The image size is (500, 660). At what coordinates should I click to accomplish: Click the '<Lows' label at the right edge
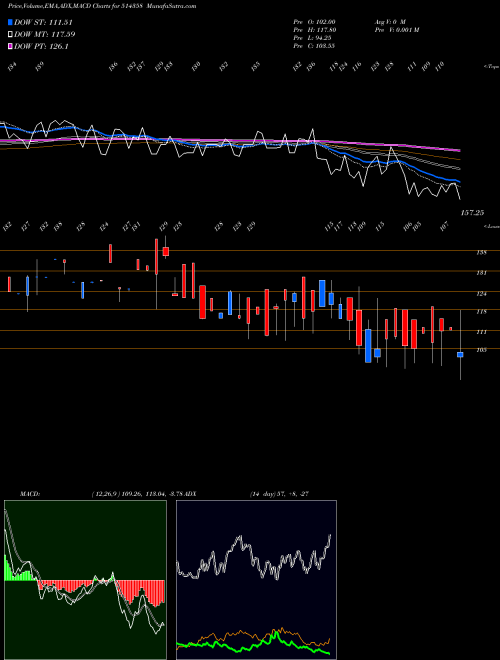tap(492, 226)
